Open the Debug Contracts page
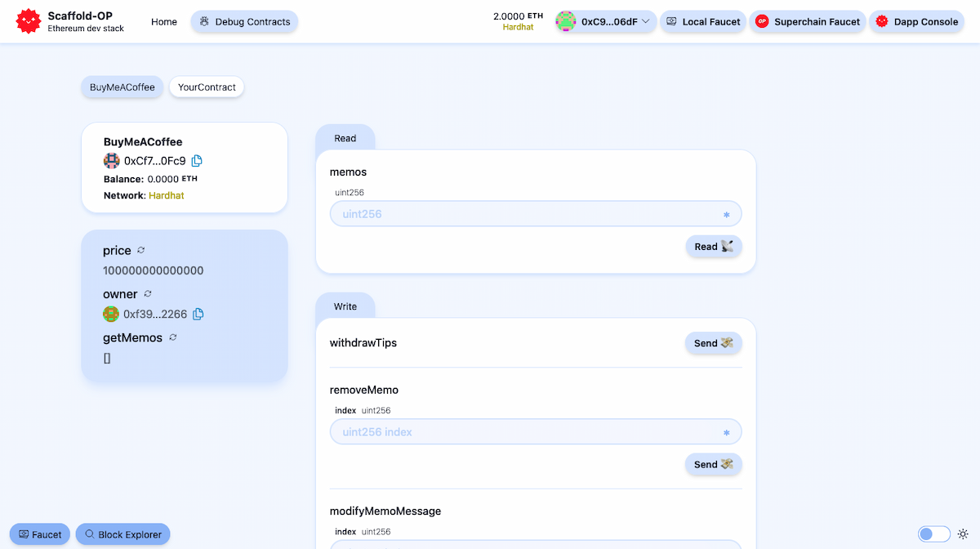This screenshot has height=549, width=980. [243, 22]
